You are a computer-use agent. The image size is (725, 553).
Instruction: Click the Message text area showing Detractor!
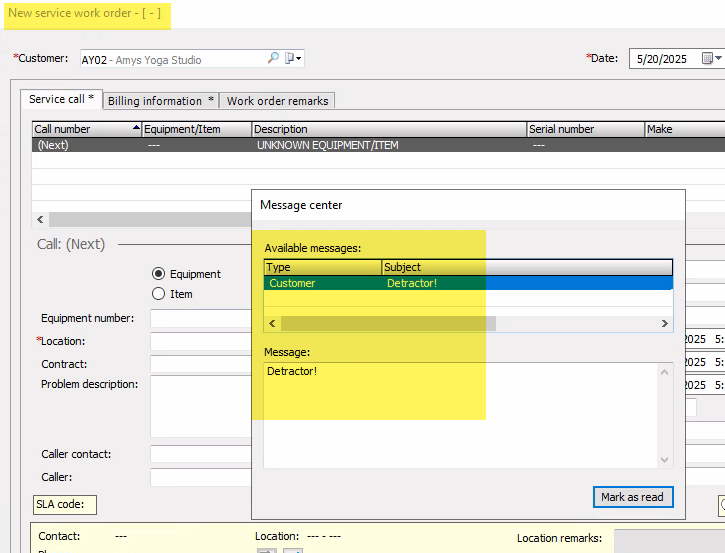coord(461,415)
